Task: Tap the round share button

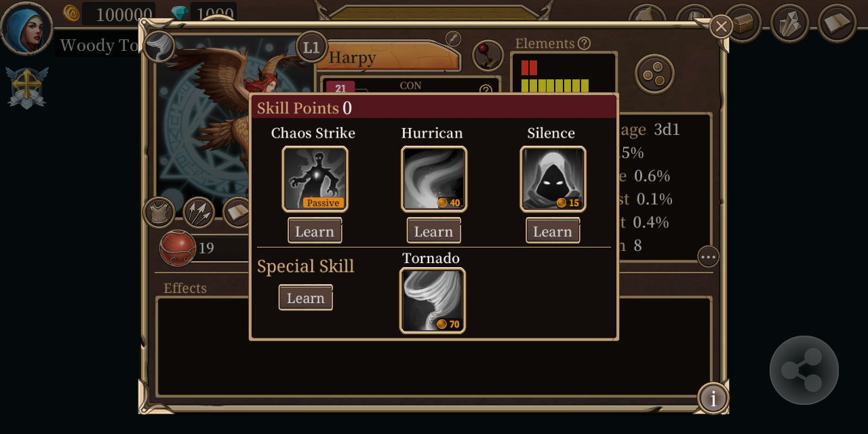Action: [x=804, y=370]
